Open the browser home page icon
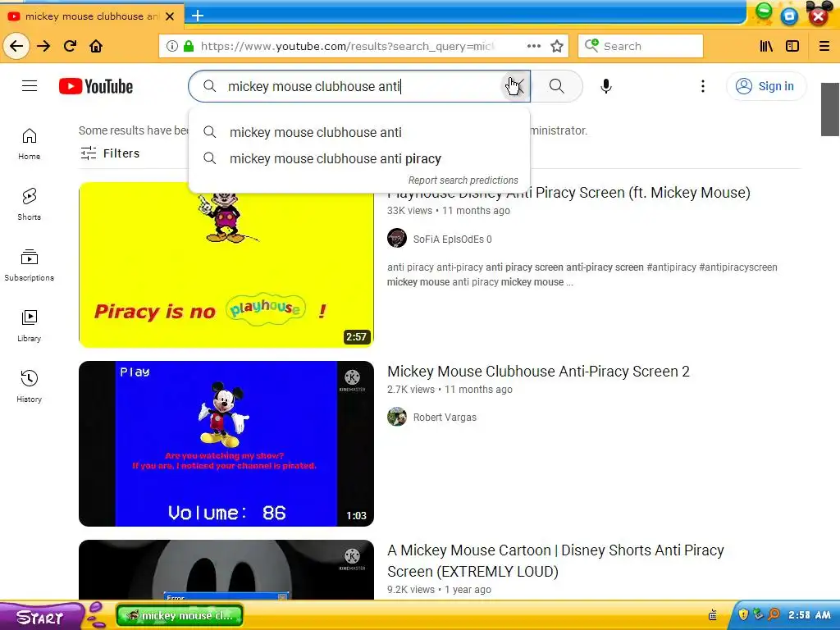 tap(96, 46)
